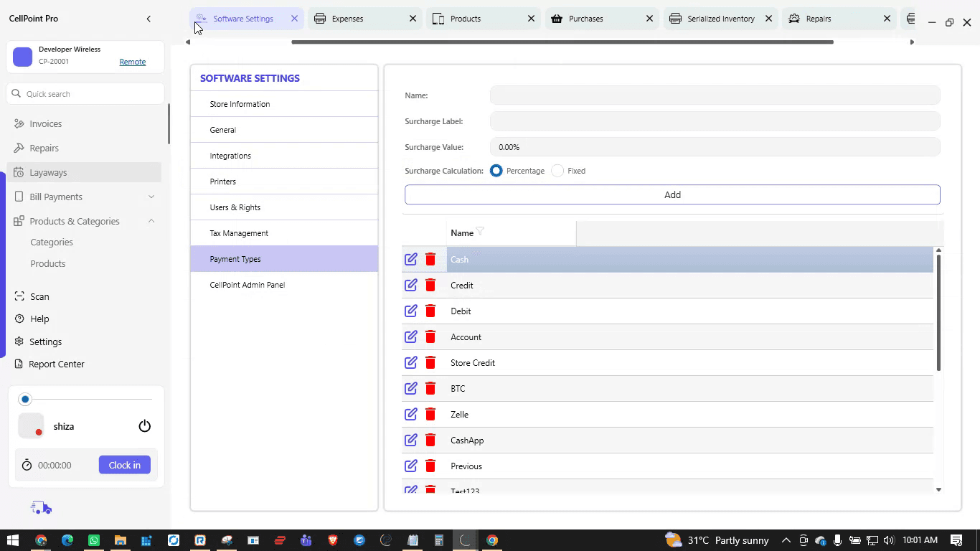The image size is (980, 551).
Task: Click the Name column filter icon
Action: [480, 231]
